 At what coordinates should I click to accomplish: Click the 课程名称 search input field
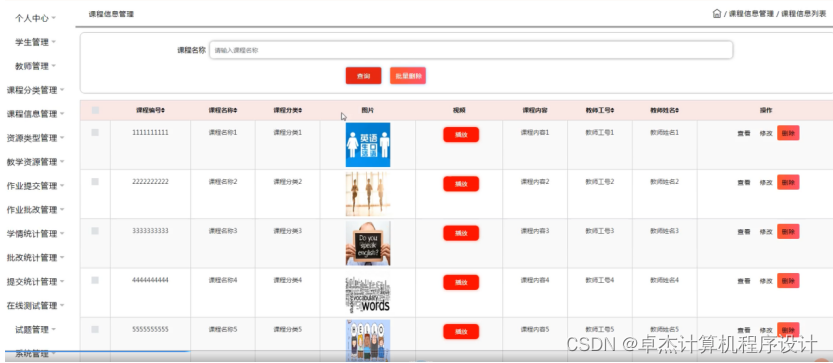pyautogui.click(x=471, y=50)
